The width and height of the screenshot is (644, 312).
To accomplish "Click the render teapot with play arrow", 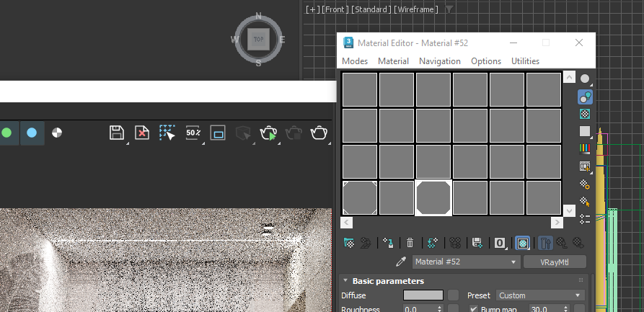I will (x=269, y=133).
